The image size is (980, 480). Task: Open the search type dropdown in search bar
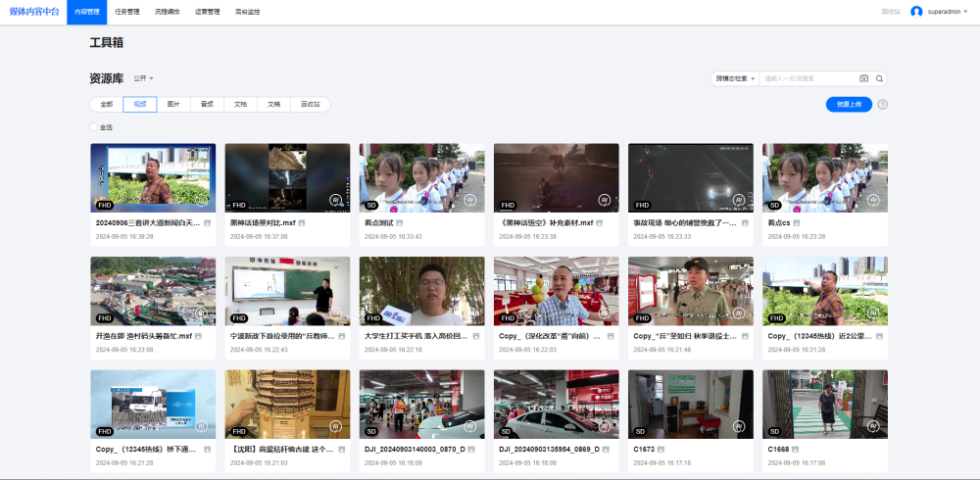coord(735,78)
